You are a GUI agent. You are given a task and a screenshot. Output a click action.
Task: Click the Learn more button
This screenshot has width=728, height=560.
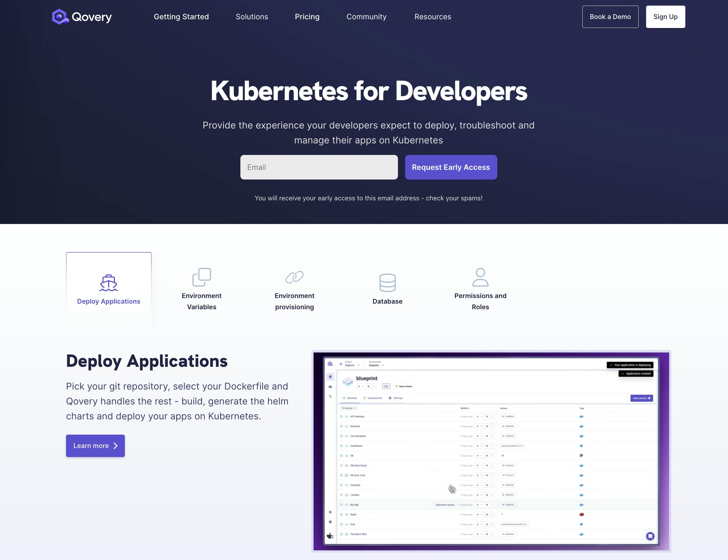pos(95,446)
